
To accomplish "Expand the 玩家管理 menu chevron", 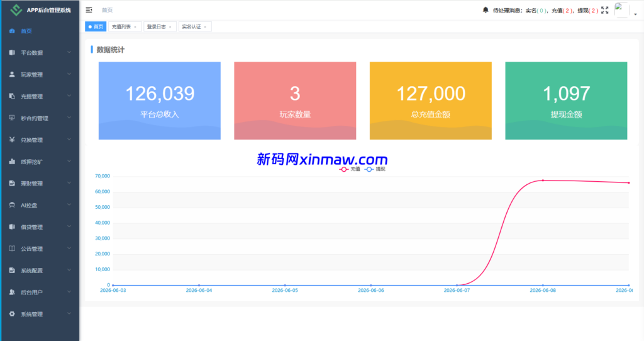I will (69, 74).
